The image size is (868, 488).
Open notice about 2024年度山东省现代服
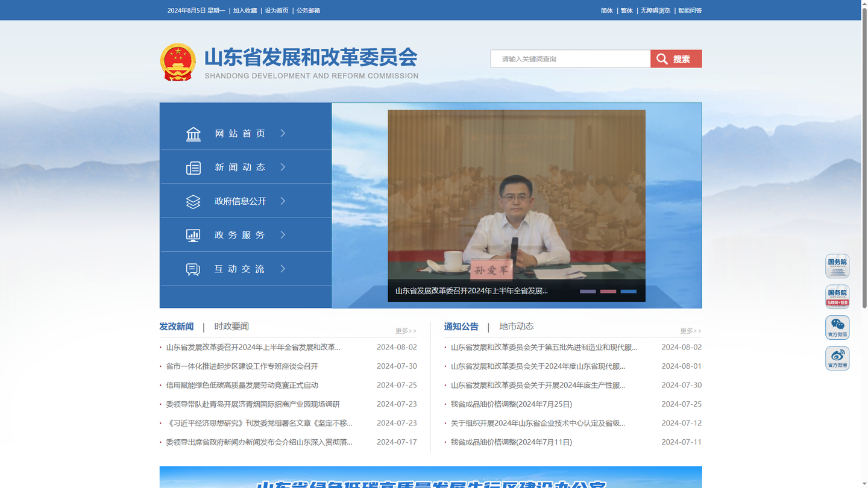[538, 366]
